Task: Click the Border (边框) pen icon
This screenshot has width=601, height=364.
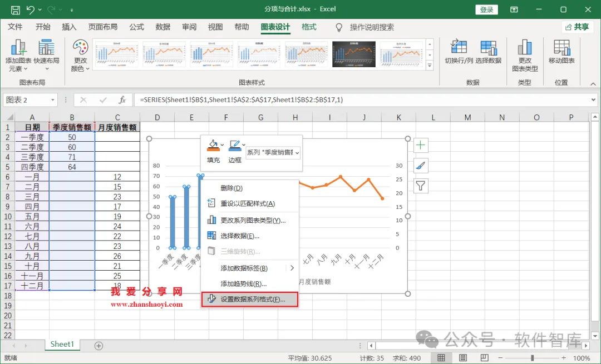Action: click(234, 146)
